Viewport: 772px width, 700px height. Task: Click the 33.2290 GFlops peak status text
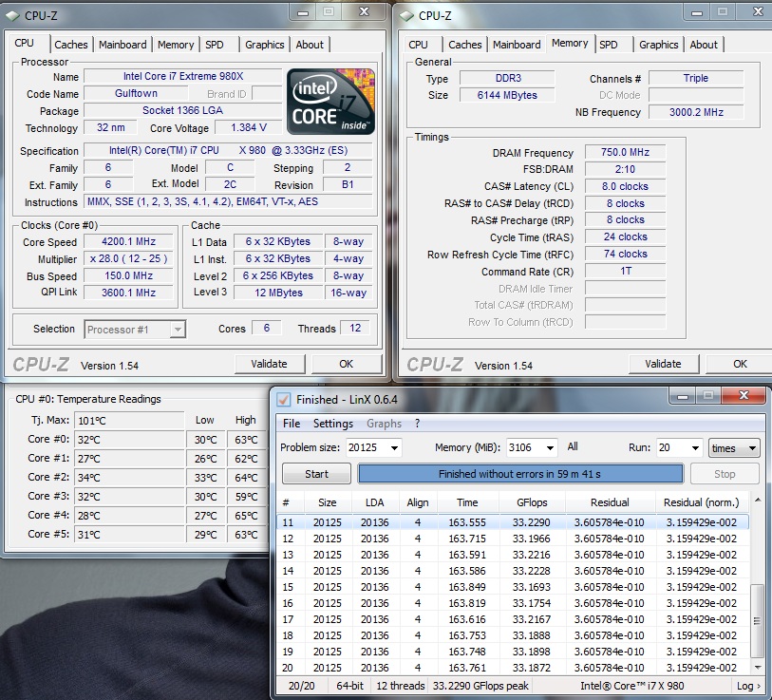(x=480, y=686)
